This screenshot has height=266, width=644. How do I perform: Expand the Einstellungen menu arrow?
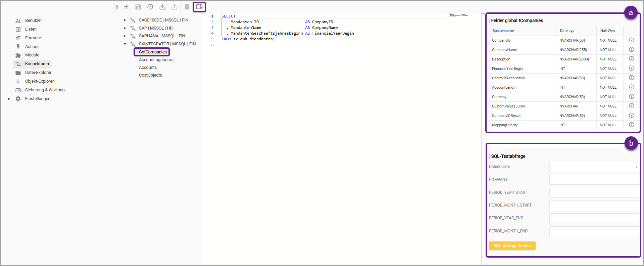point(9,99)
